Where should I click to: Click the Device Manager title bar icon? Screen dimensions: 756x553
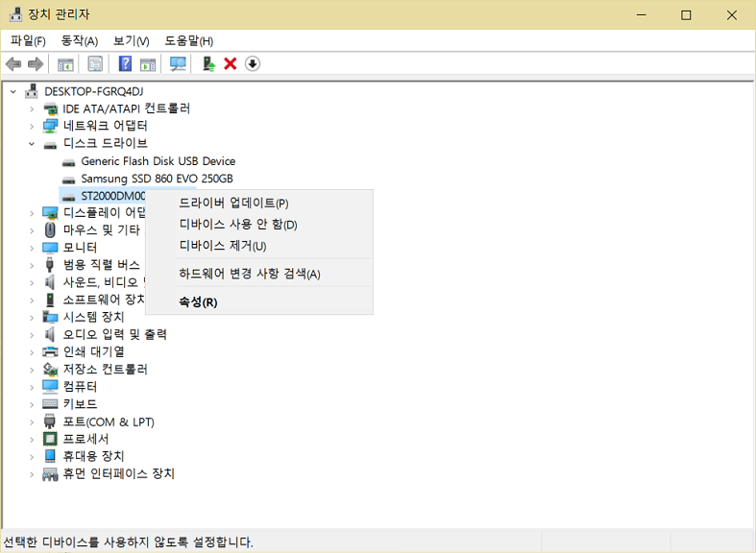tap(16, 14)
